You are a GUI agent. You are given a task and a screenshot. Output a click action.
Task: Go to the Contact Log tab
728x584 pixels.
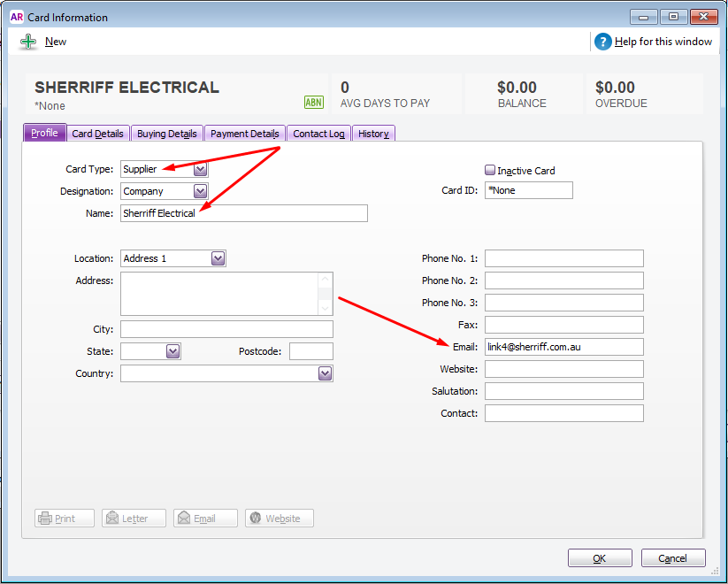click(x=318, y=134)
